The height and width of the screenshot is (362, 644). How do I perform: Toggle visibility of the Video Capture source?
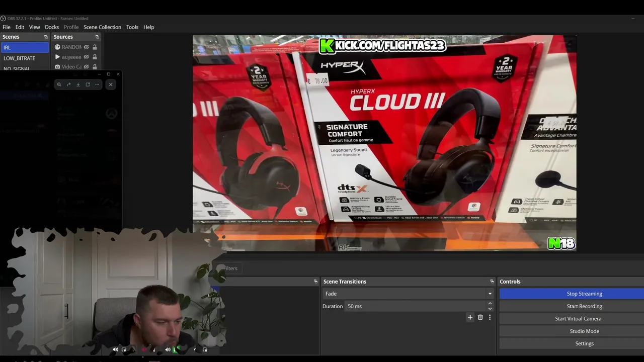(87, 67)
